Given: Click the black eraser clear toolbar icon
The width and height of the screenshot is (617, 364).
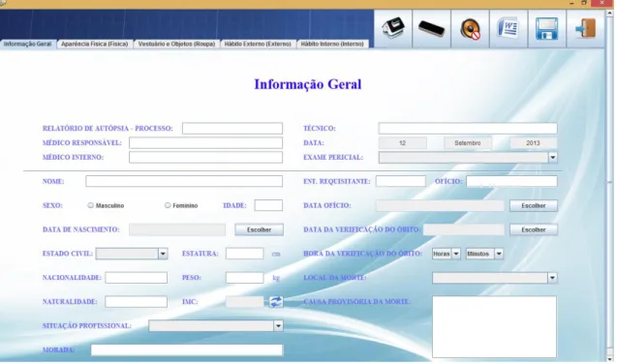Looking at the screenshot, I should tap(431, 29).
